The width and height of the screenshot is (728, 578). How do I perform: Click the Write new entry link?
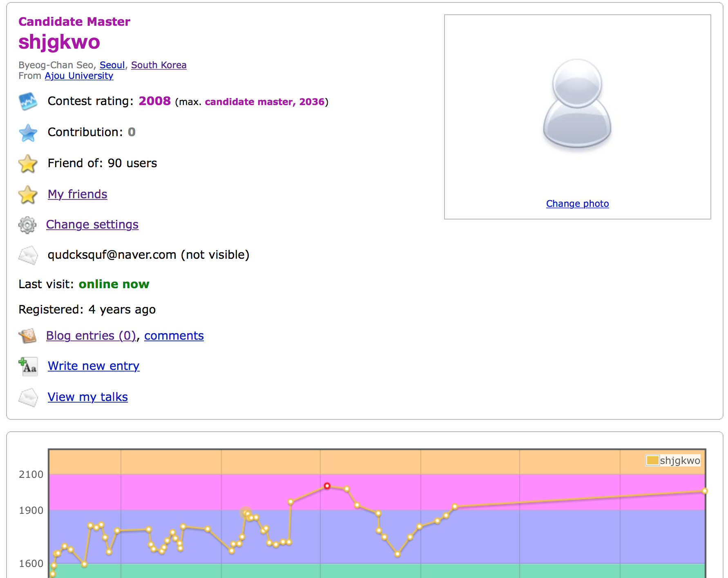pyautogui.click(x=94, y=366)
